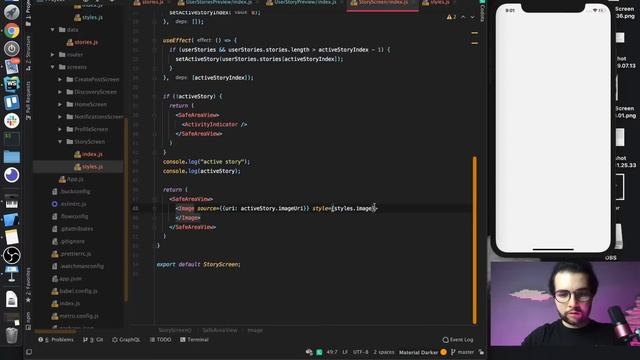This screenshot has height=360, width=640.
Task: Click the SafeAreaView breadcrumb
Action: (220, 330)
